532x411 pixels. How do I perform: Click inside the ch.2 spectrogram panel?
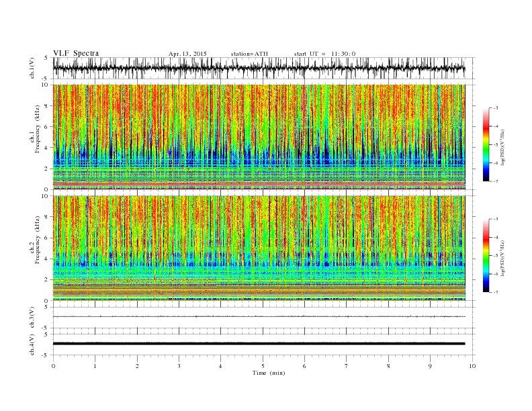(259, 248)
